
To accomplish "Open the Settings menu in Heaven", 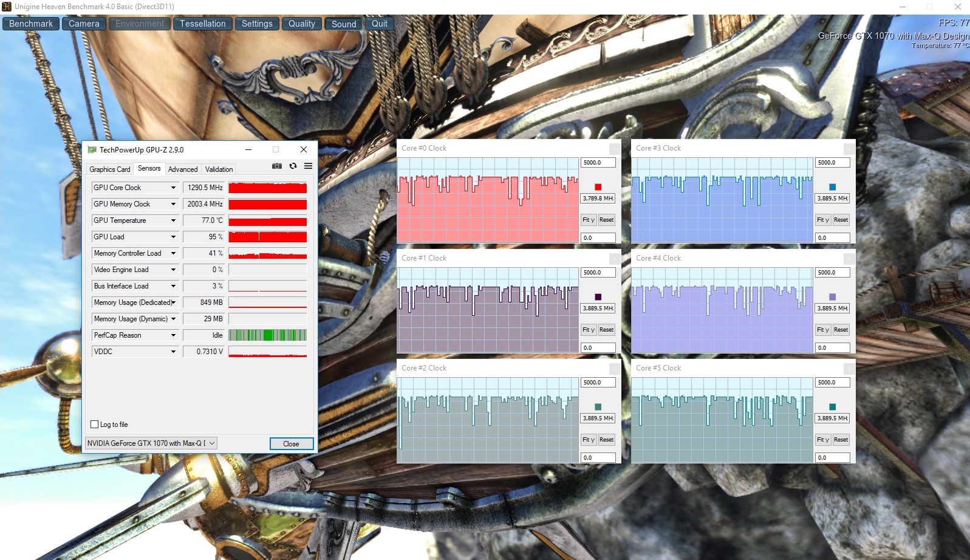I will point(257,24).
